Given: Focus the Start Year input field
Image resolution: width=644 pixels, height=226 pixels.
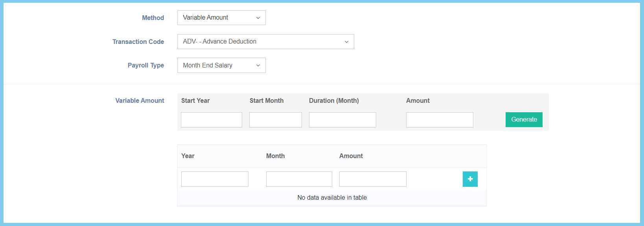Looking at the screenshot, I should tap(211, 120).
